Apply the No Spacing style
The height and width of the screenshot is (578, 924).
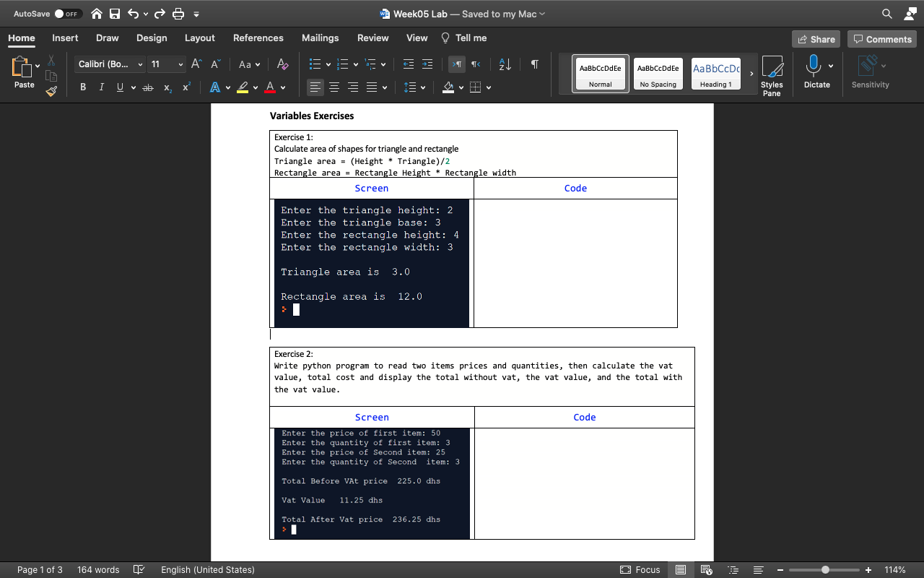(x=658, y=74)
